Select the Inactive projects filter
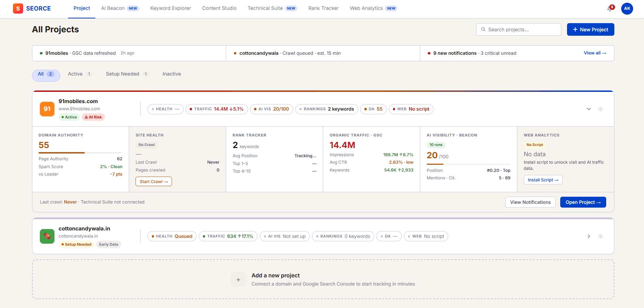The image size is (644, 308). pos(172,74)
